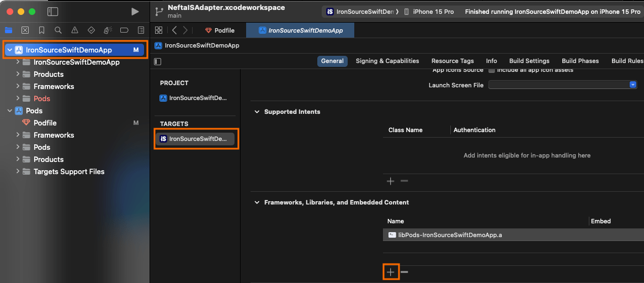Hide the project and targets list

pyautogui.click(x=158, y=61)
